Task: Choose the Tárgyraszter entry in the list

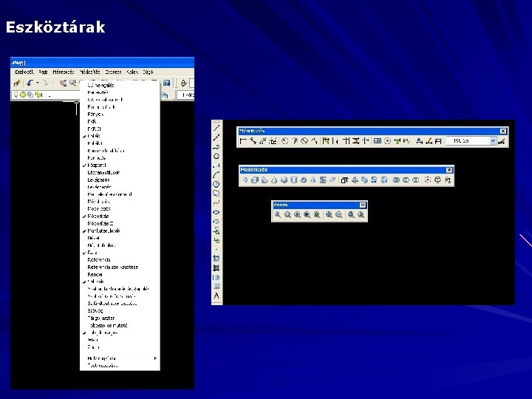Action: point(120,318)
